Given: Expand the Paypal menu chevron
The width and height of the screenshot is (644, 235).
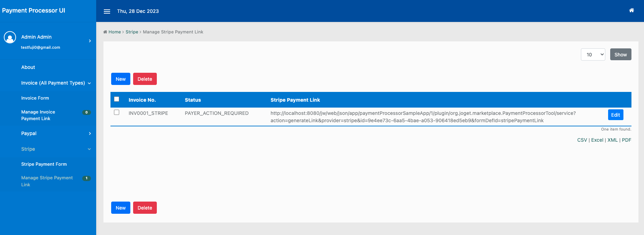Looking at the screenshot, I should (x=90, y=134).
